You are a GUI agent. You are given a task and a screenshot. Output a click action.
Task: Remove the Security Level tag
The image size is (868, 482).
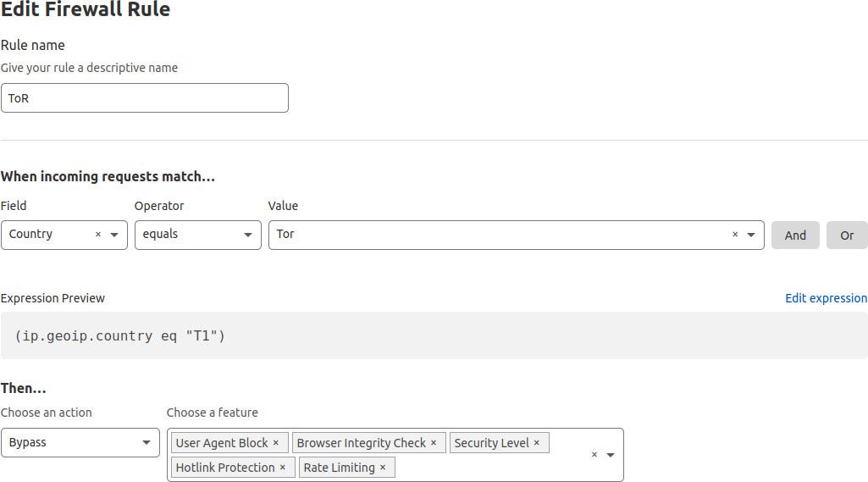click(536, 443)
